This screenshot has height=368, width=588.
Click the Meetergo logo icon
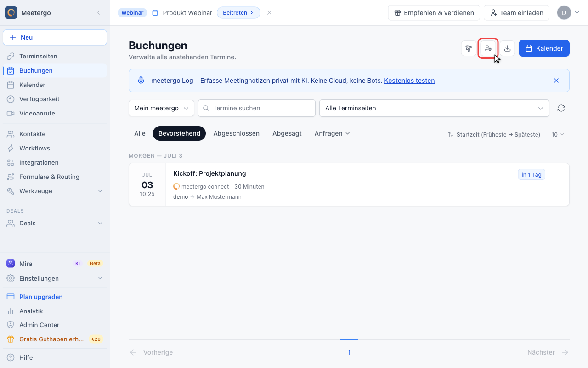click(11, 12)
